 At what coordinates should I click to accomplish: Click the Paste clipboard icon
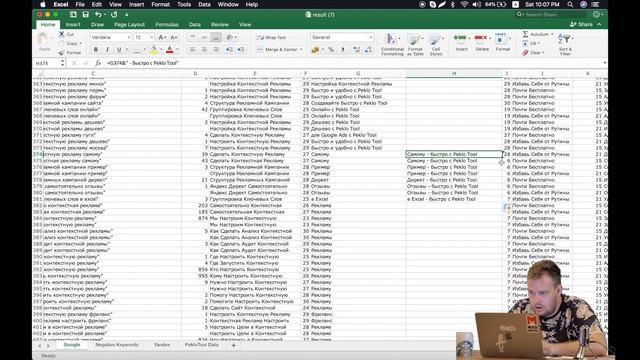[44, 40]
